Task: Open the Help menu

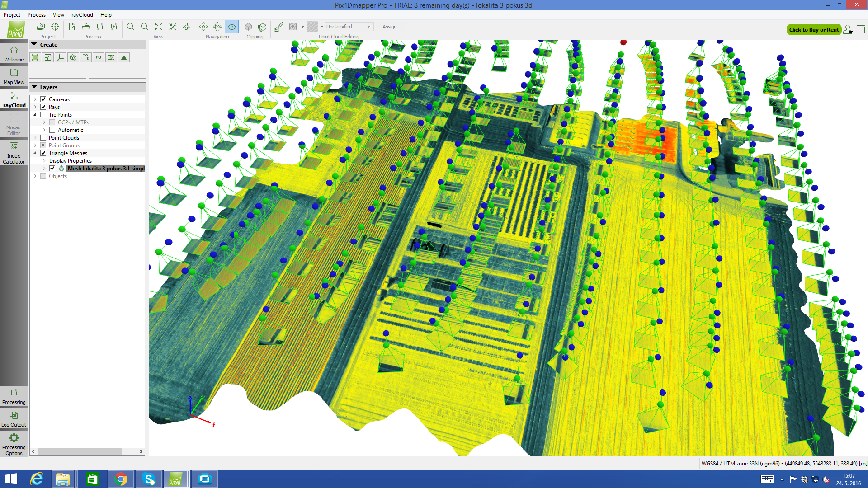Action: (106, 15)
